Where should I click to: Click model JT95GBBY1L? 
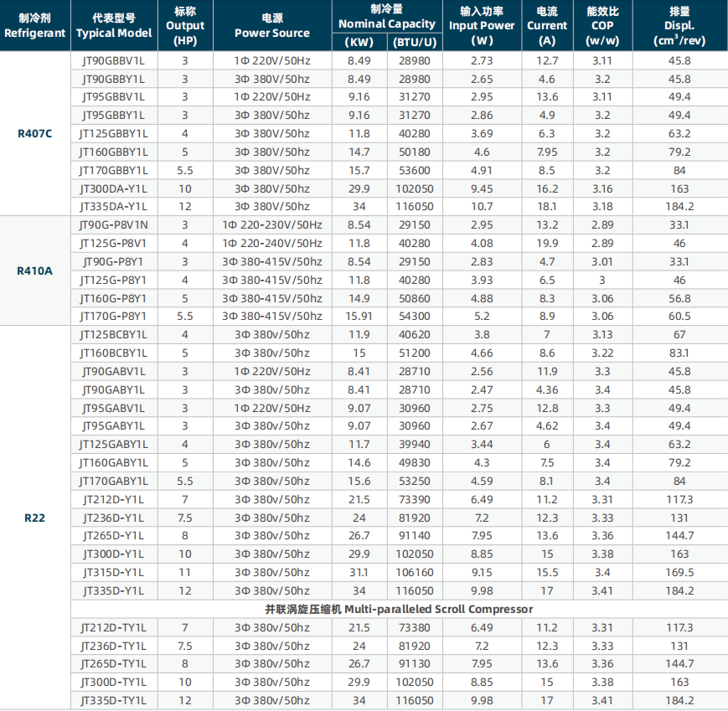(114, 115)
